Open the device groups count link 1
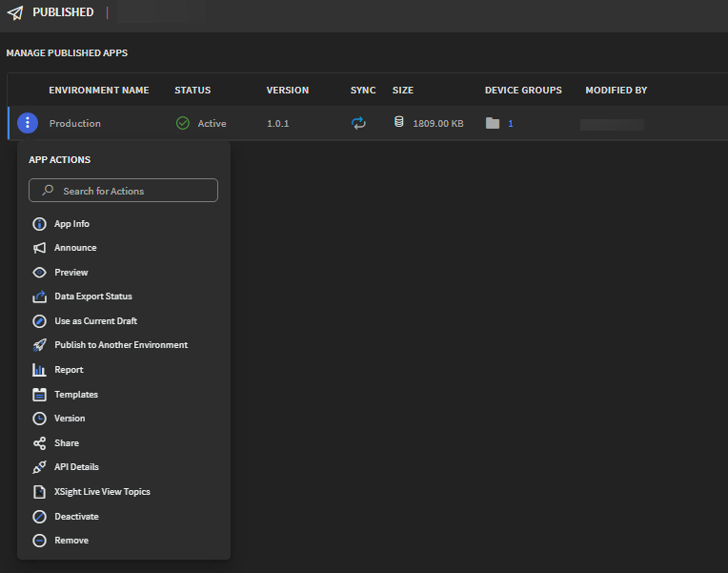Viewport: 728px width, 573px height. point(510,124)
